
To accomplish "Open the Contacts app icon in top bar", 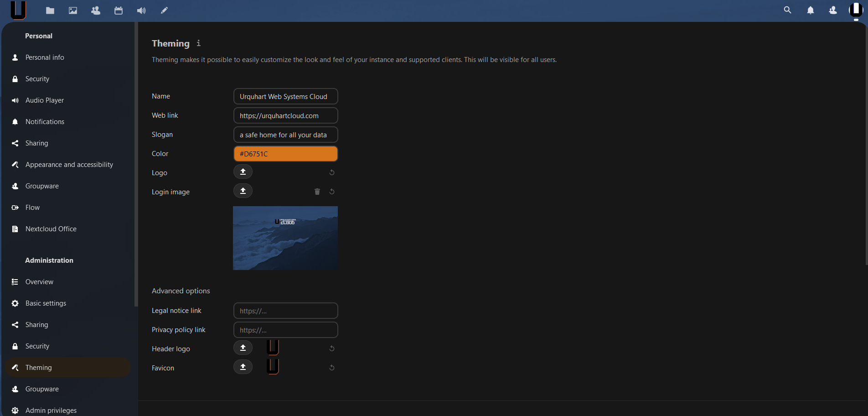I will click(x=96, y=10).
